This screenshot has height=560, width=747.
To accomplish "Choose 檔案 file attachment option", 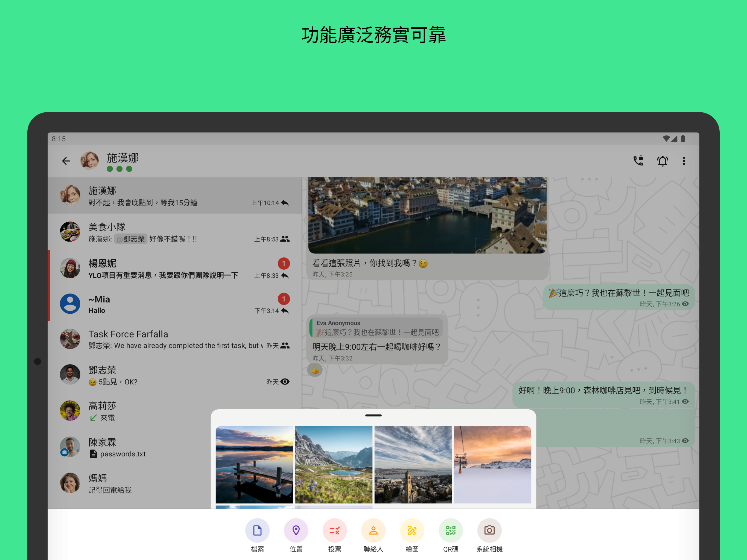I will coord(257,535).
